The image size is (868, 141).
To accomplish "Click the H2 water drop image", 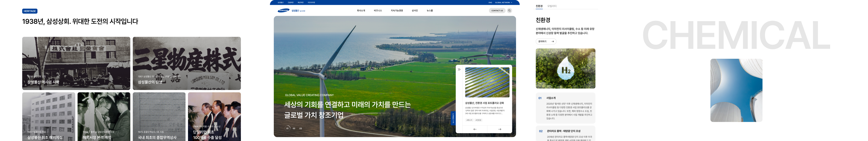I will click(x=565, y=69).
